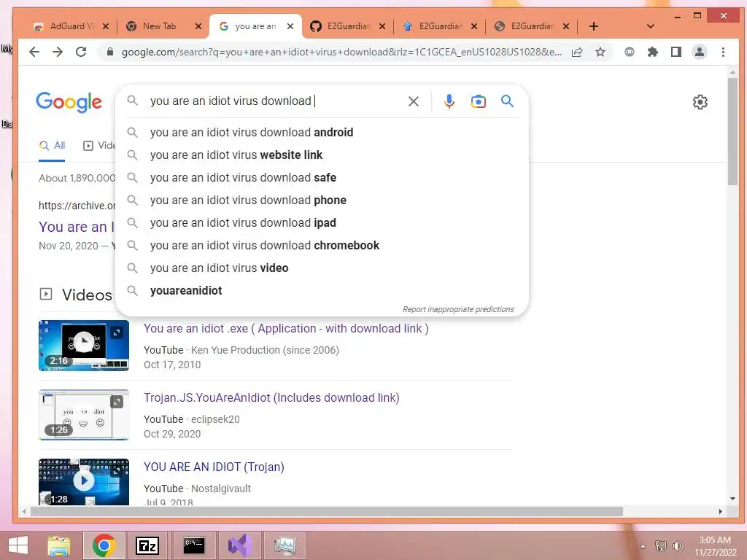Open the monitor app in taskbar
The height and width of the screenshot is (560, 747).
point(285,545)
